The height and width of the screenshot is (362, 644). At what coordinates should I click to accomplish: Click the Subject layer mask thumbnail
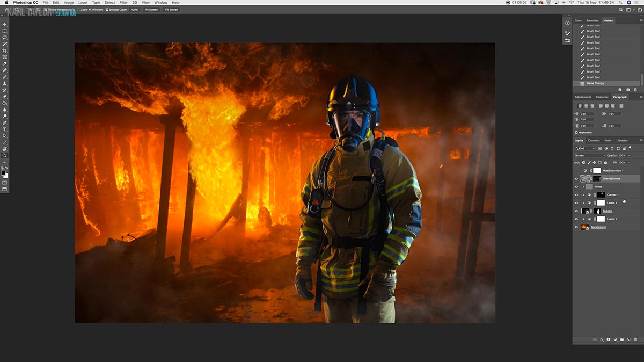[597, 211]
